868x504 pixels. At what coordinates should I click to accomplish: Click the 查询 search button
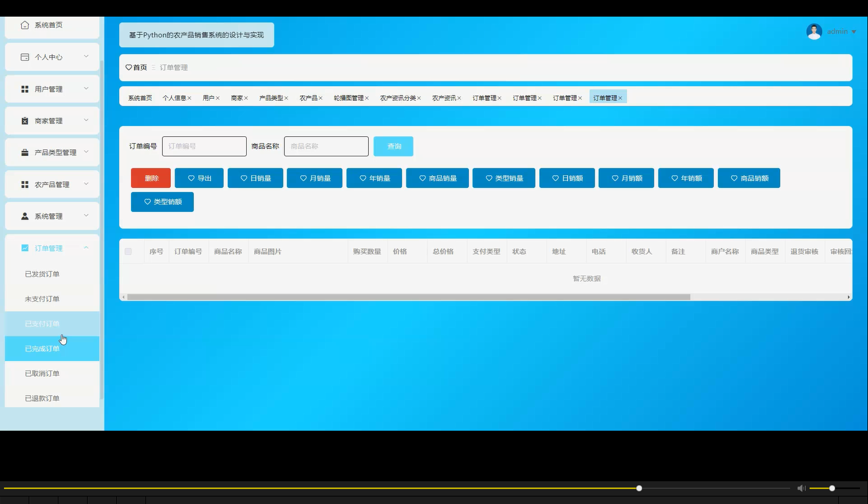(x=393, y=146)
